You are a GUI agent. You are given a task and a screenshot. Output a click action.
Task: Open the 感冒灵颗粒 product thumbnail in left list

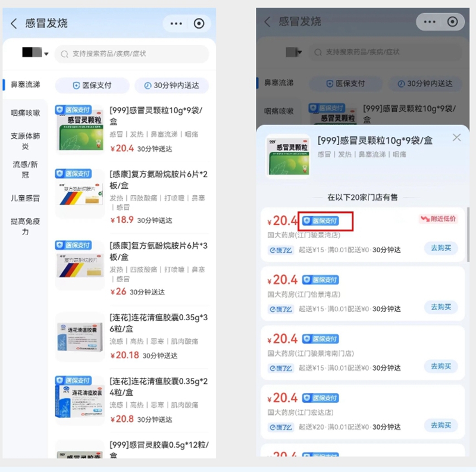click(80, 130)
